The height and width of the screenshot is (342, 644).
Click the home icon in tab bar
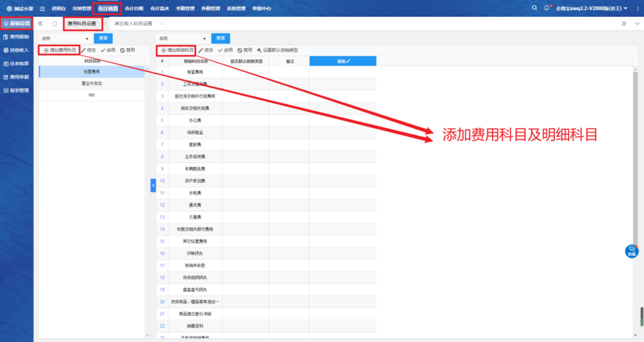coord(55,24)
